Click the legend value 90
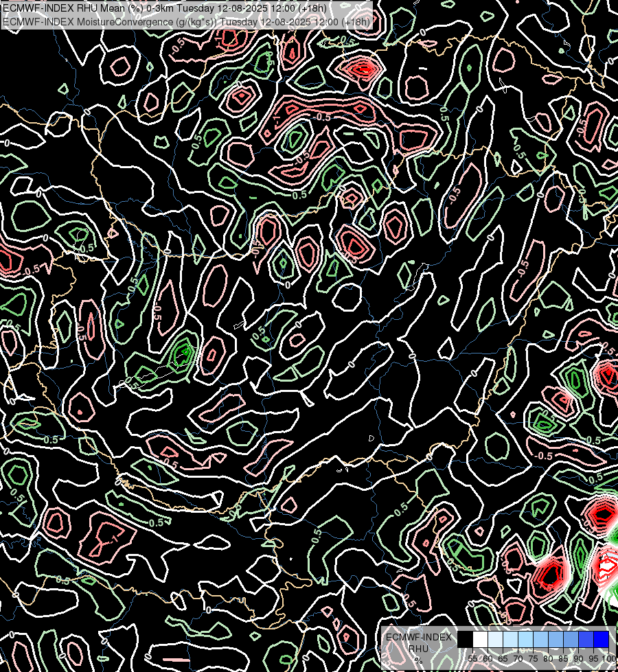The image size is (618, 672). click(579, 659)
